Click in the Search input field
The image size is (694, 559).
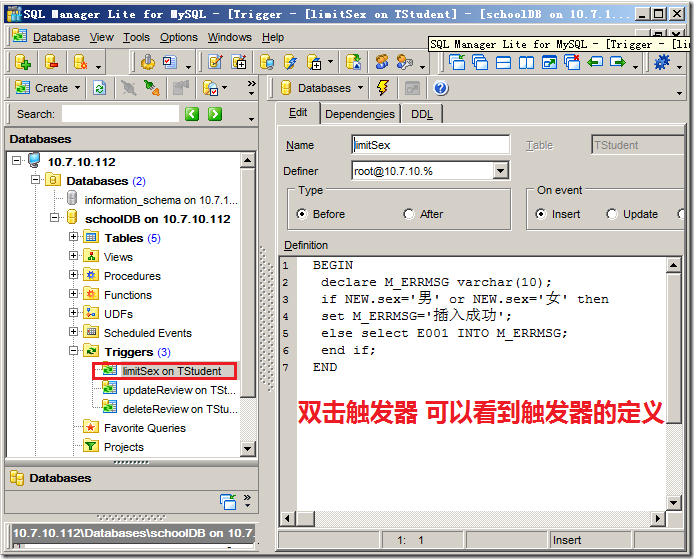(120, 114)
